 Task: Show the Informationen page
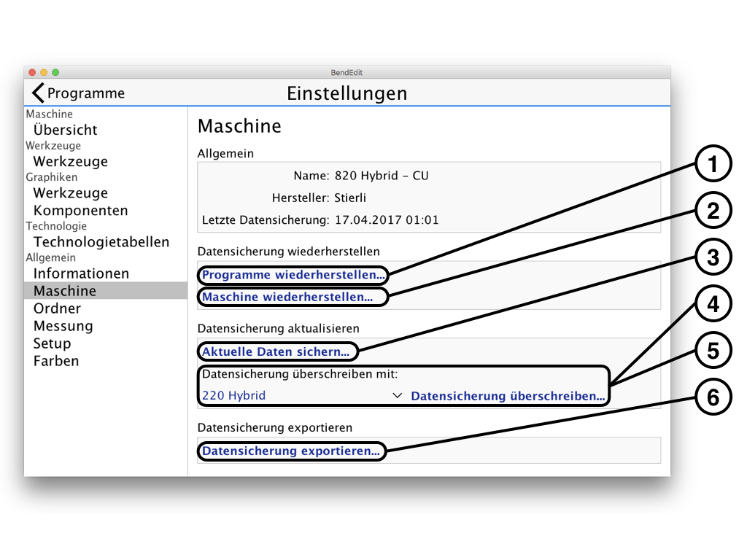click(x=81, y=273)
